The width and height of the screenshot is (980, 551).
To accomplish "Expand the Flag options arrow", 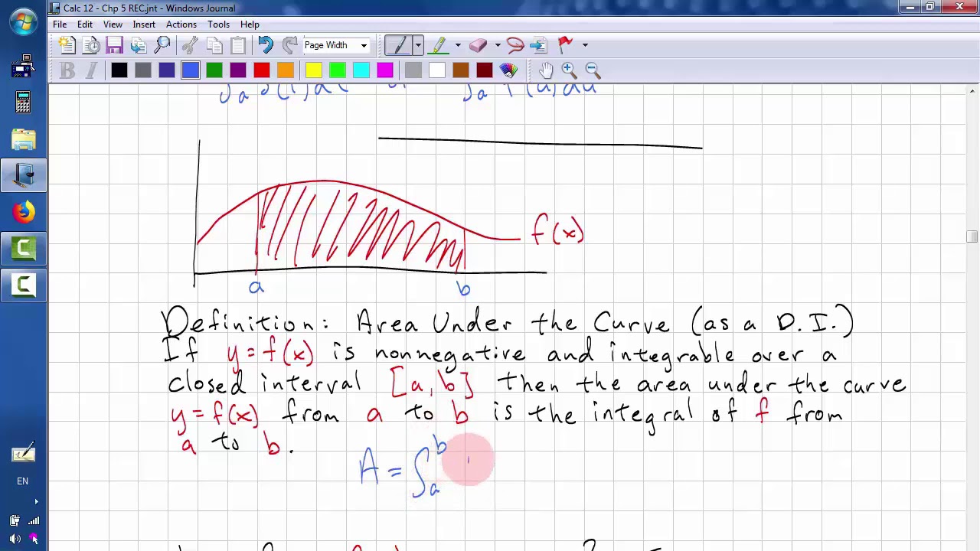I will point(585,45).
